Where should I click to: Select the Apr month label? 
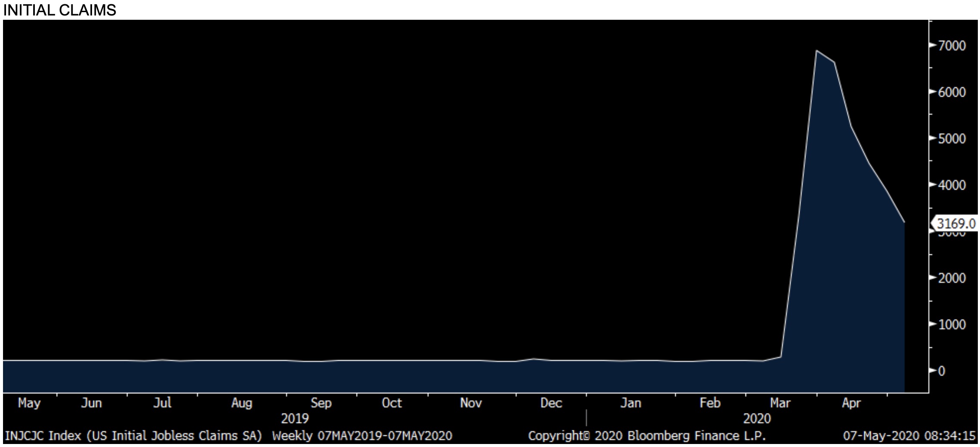851,403
